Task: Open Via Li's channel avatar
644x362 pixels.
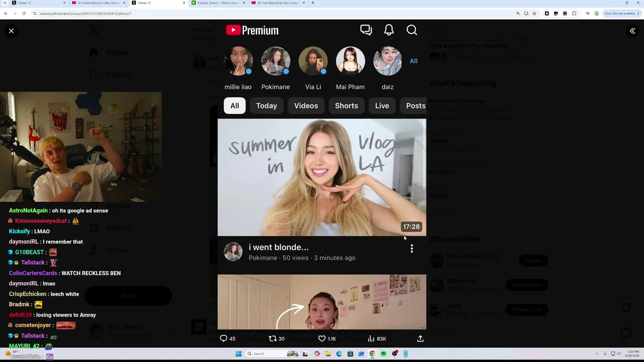Action: [313, 61]
